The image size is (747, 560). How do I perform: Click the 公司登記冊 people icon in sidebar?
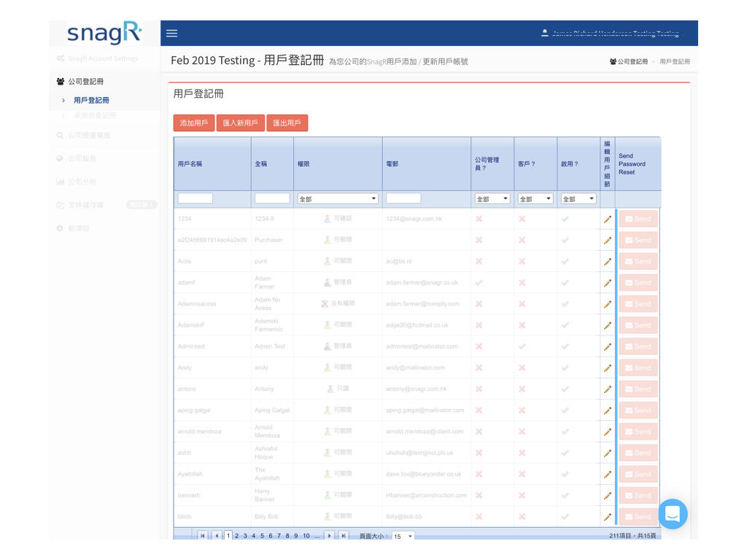coord(61,82)
